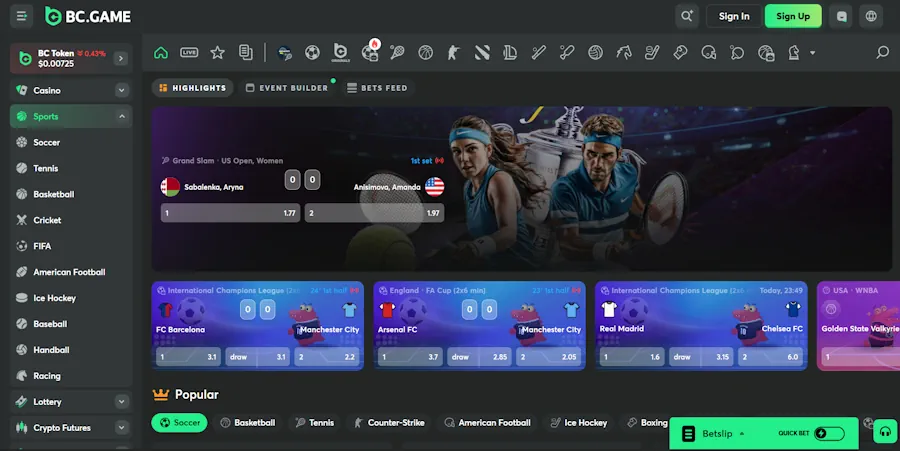The height and width of the screenshot is (451, 900).
Task: Open the LIVE events icon
Action: (x=189, y=53)
